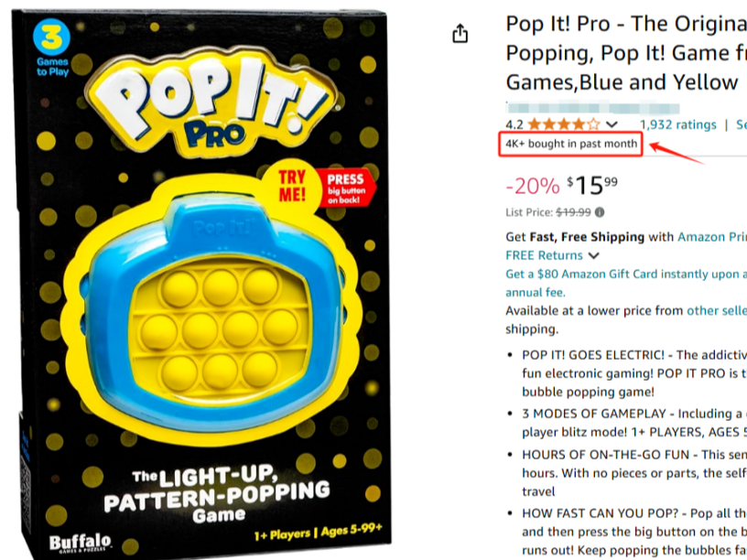This screenshot has width=747, height=560.
Task: Click the orange star rating icons
Action: pyautogui.click(x=564, y=124)
